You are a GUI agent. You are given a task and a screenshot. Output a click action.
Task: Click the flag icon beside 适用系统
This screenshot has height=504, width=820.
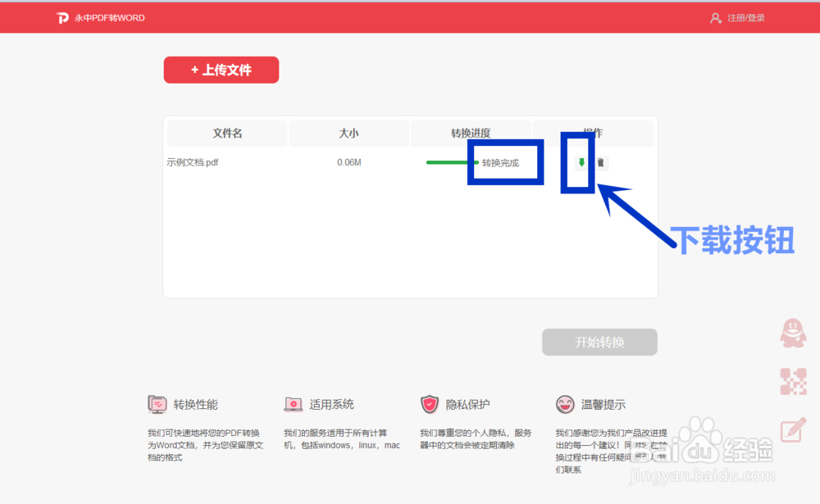pyautogui.click(x=294, y=403)
